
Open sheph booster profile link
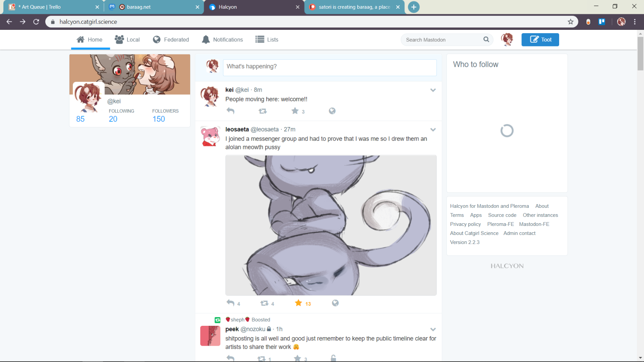tap(238, 320)
